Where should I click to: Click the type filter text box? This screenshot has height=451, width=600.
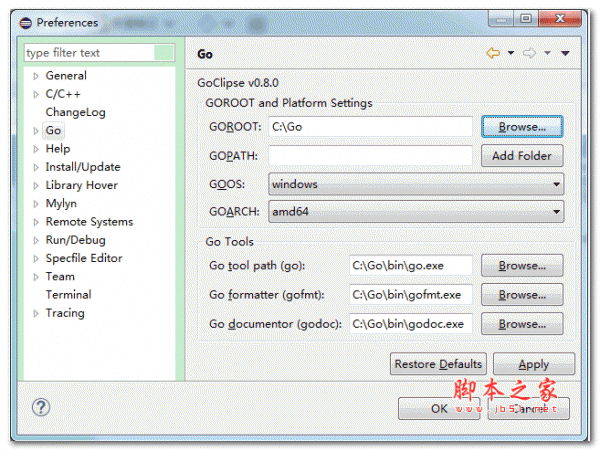[100, 53]
